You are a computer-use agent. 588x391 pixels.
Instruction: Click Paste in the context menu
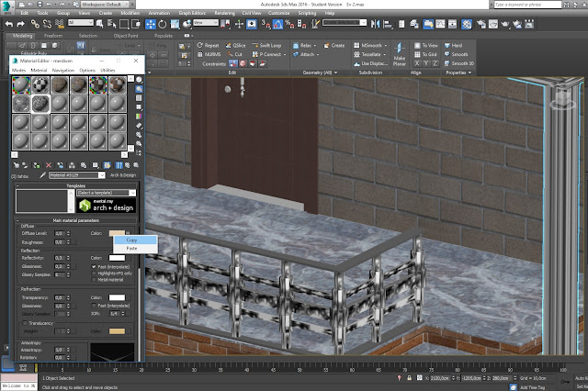[x=132, y=249]
